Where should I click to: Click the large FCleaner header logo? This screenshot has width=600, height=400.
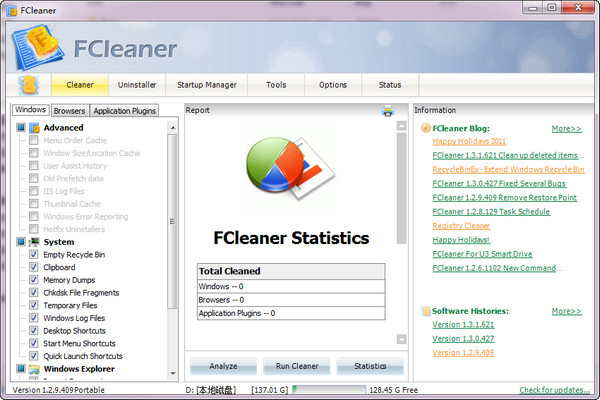click(37, 48)
